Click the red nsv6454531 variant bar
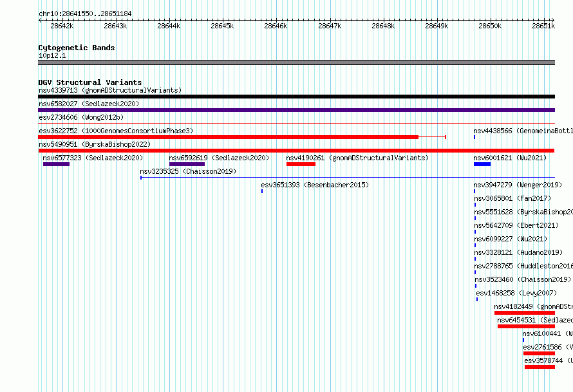The width and height of the screenshot is (573, 392). click(526, 326)
